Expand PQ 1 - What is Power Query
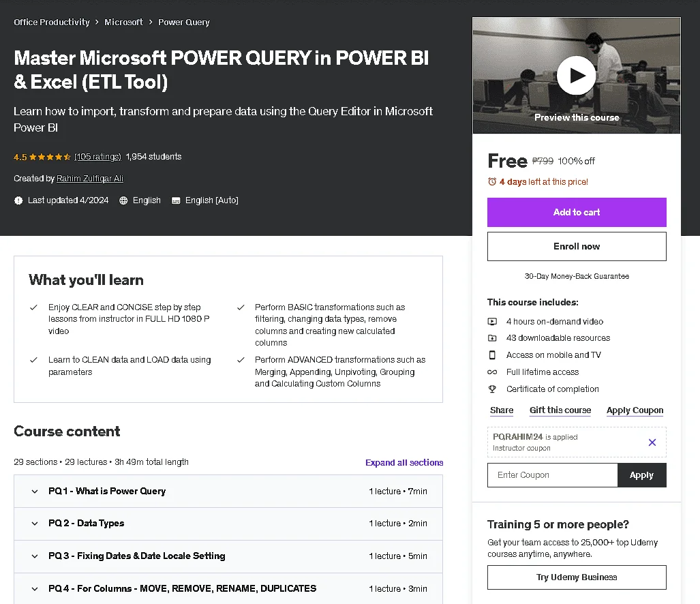Viewport: 700px width, 604px height. [228, 491]
